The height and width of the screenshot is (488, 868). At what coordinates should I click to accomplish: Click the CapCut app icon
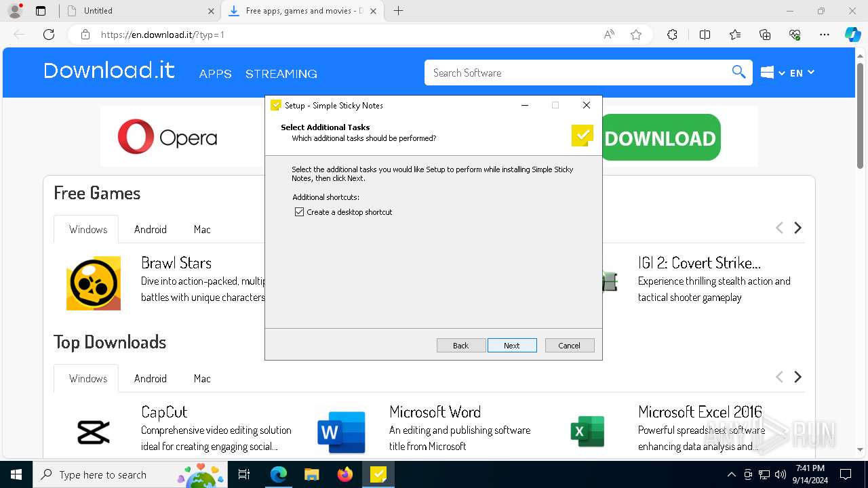point(94,432)
